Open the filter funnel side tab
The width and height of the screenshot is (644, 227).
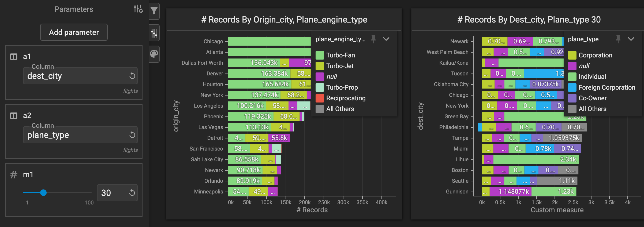(154, 11)
